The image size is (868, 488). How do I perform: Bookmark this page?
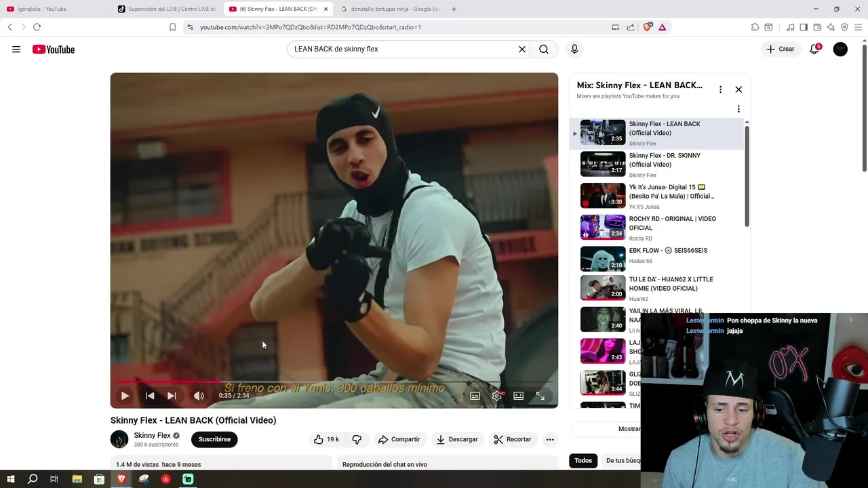172,27
